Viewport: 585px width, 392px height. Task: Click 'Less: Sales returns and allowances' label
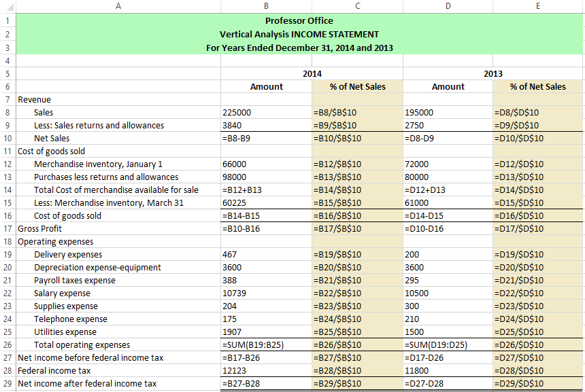tap(99, 125)
